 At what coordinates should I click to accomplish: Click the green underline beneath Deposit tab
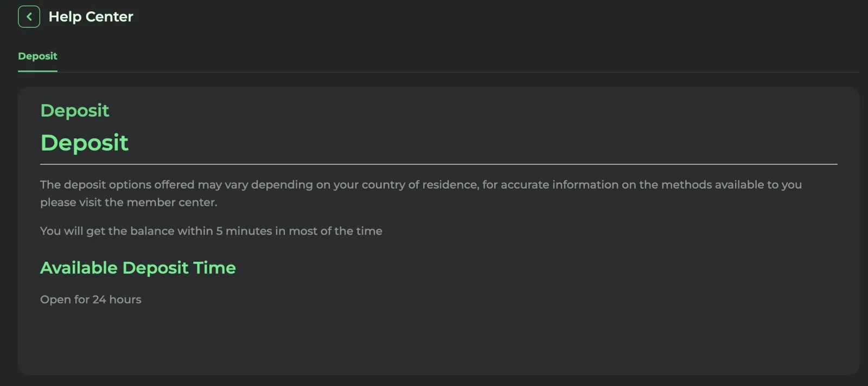pos(37,71)
